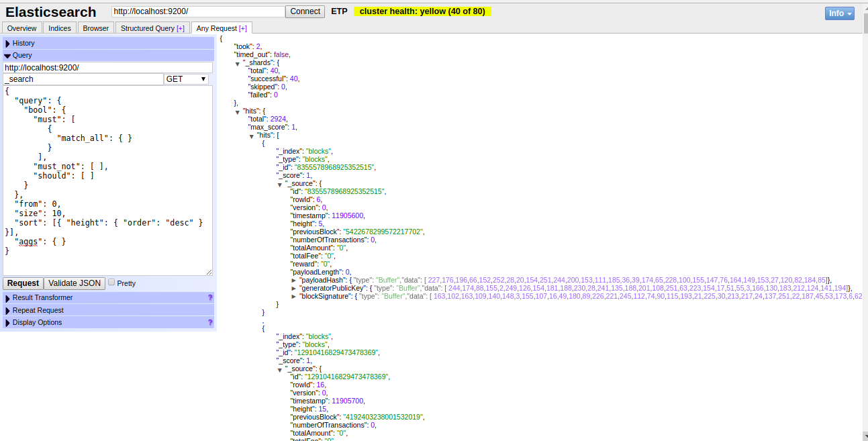
Task: Click the ETP cluster name label
Action: click(x=339, y=11)
